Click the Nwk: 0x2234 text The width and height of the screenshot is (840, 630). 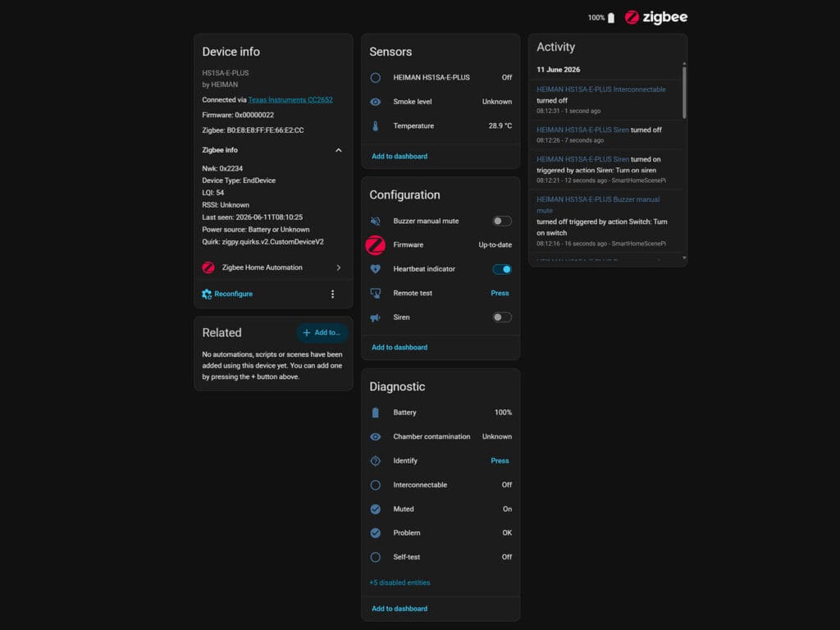tap(222, 168)
